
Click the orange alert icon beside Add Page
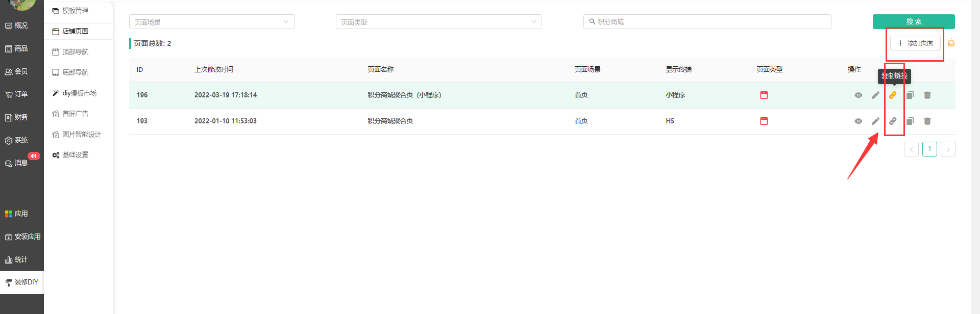tap(951, 43)
